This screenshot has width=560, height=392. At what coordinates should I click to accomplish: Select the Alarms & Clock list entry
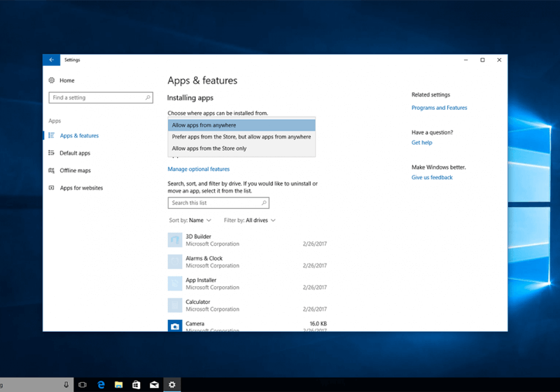tap(247, 262)
